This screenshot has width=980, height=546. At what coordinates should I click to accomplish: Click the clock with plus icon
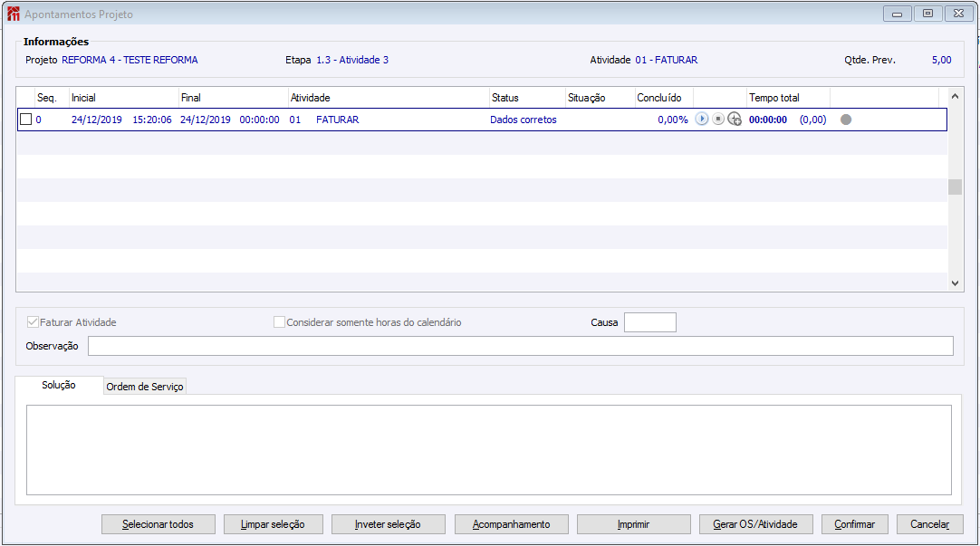coord(735,119)
